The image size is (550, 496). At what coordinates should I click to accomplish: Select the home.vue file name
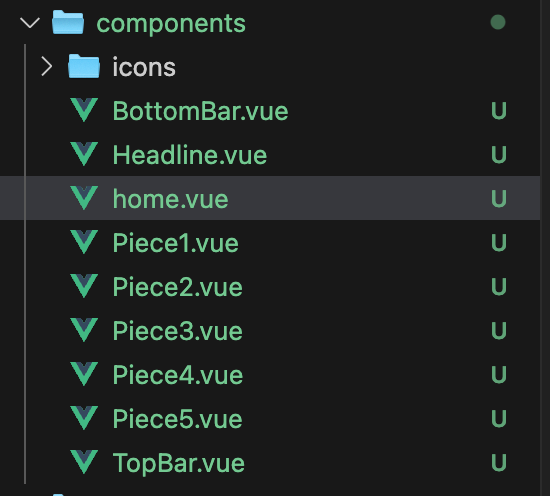tap(170, 199)
